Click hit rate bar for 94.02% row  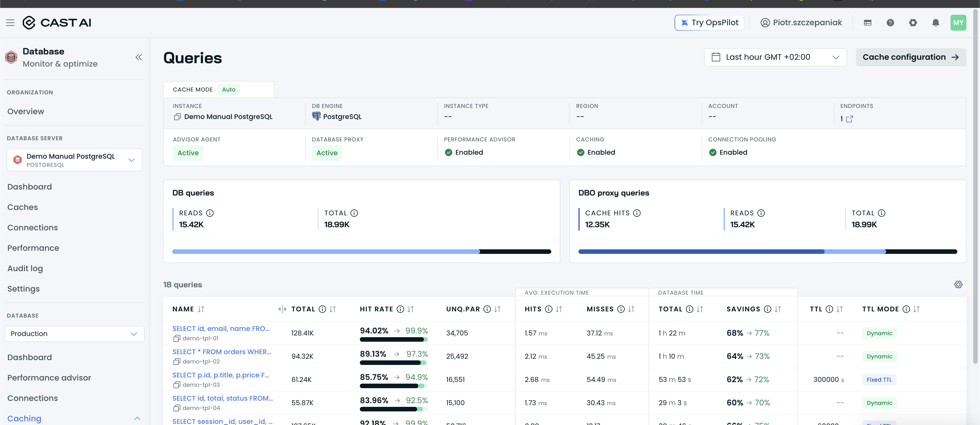[394, 339]
